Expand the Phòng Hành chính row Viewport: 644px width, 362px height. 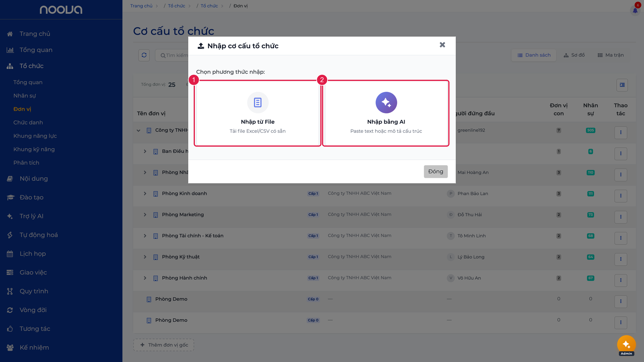coord(145,278)
